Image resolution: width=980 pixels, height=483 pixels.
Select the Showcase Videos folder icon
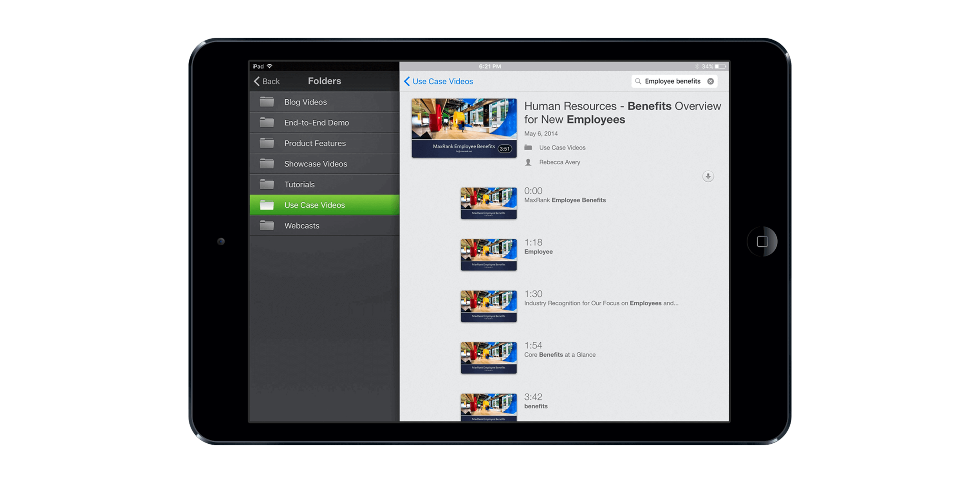tap(267, 164)
